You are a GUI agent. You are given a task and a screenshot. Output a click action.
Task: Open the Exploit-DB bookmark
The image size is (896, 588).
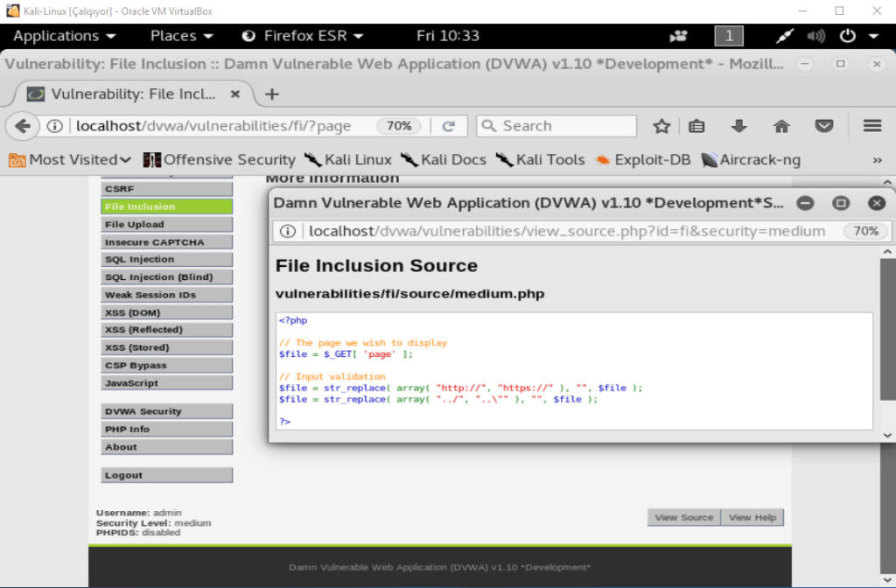(x=643, y=159)
